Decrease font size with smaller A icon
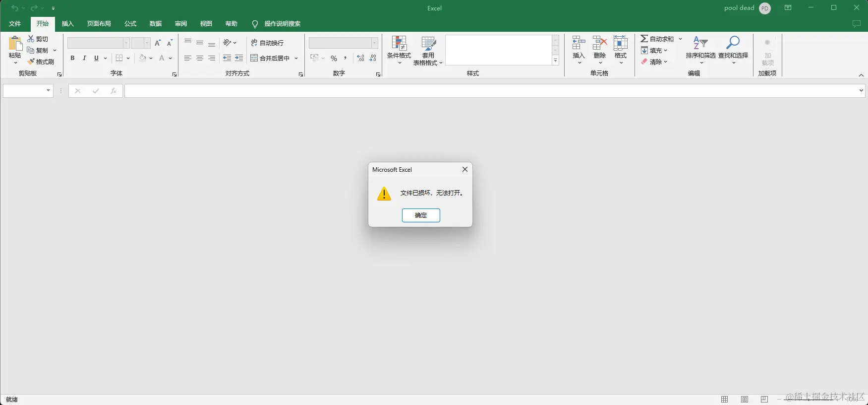Image resolution: width=868 pixels, height=405 pixels. (x=170, y=43)
